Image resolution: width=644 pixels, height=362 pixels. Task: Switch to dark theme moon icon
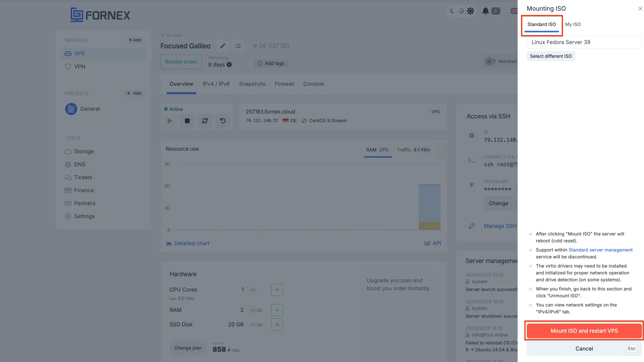pos(452,11)
